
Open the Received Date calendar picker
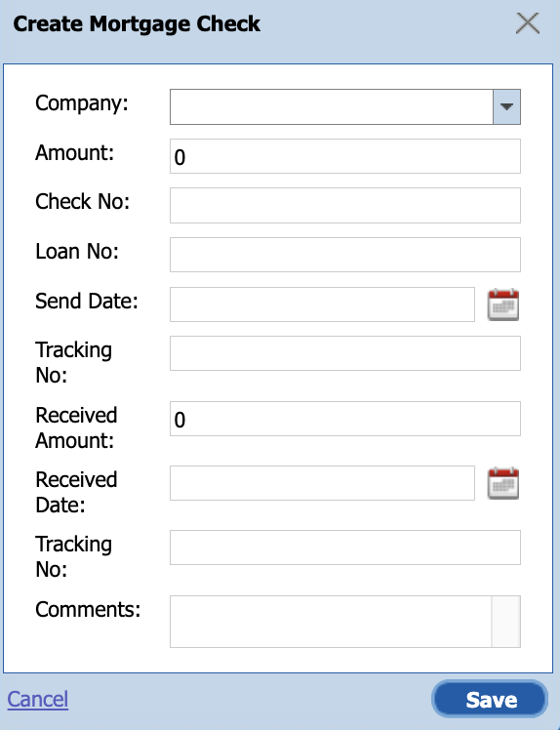coord(503,483)
